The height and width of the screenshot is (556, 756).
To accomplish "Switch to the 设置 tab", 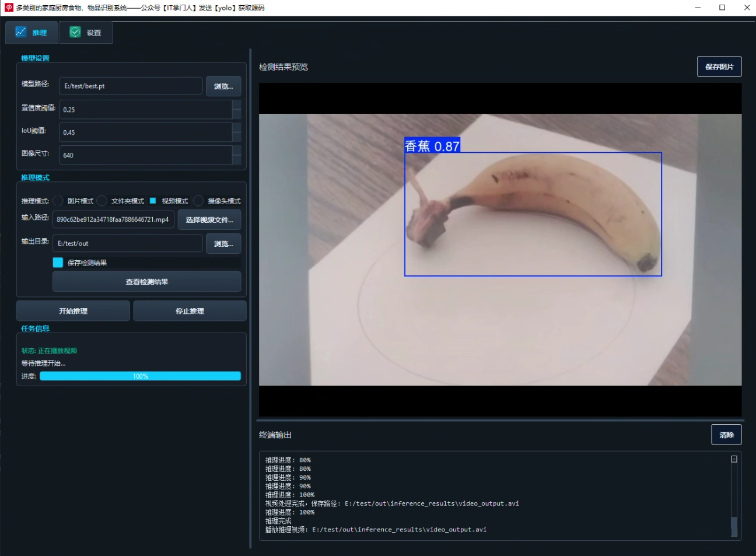I will [x=86, y=33].
